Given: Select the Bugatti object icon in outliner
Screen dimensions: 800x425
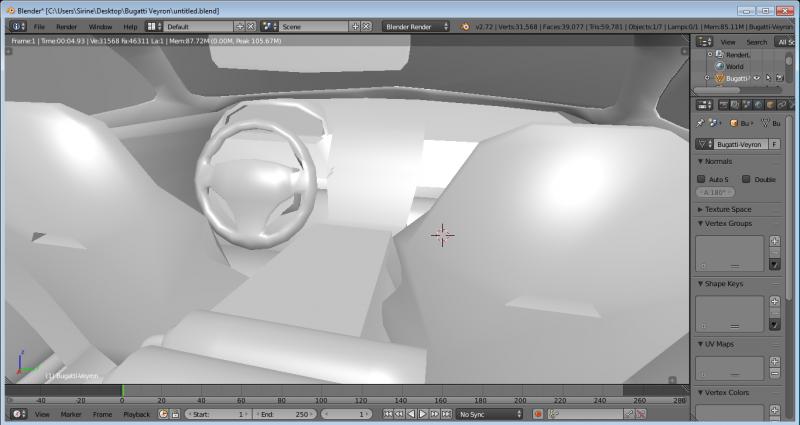Looking at the screenshot, I should 718,78.
